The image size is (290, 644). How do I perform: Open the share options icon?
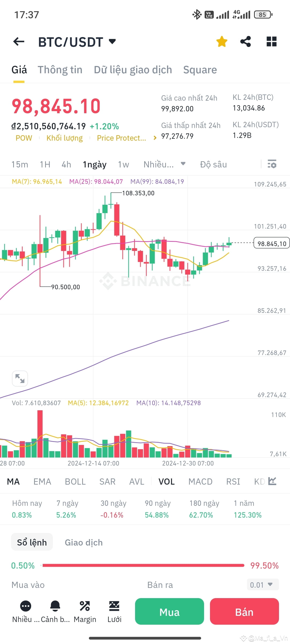pyautogui.click(x=246, y=41)
